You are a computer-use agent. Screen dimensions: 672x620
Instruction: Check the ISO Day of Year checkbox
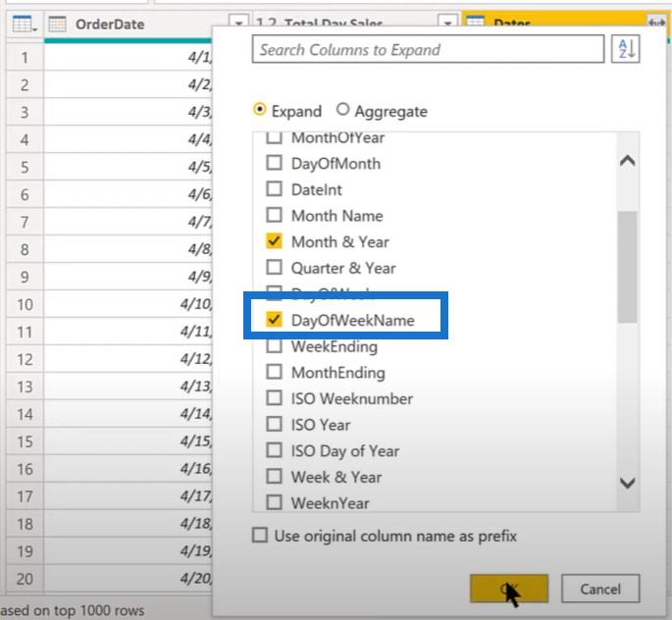tap(275, 450)
